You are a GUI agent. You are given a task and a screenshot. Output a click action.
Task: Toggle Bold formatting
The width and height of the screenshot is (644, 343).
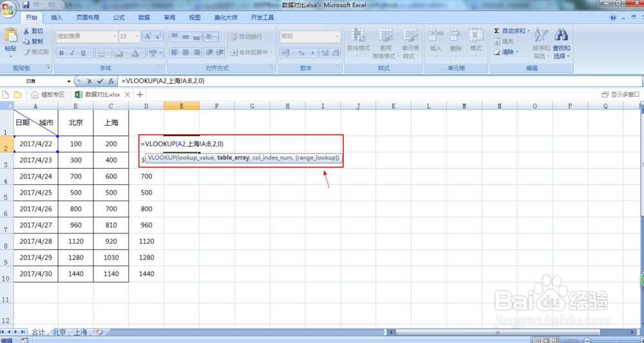click(61, 53)
